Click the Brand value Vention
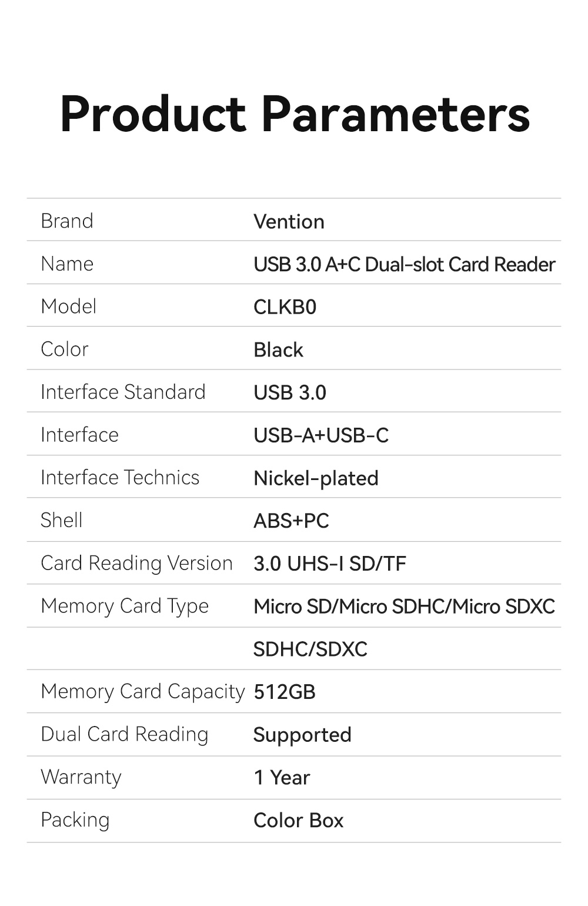588x906 pixels. [x=289, y=222]
